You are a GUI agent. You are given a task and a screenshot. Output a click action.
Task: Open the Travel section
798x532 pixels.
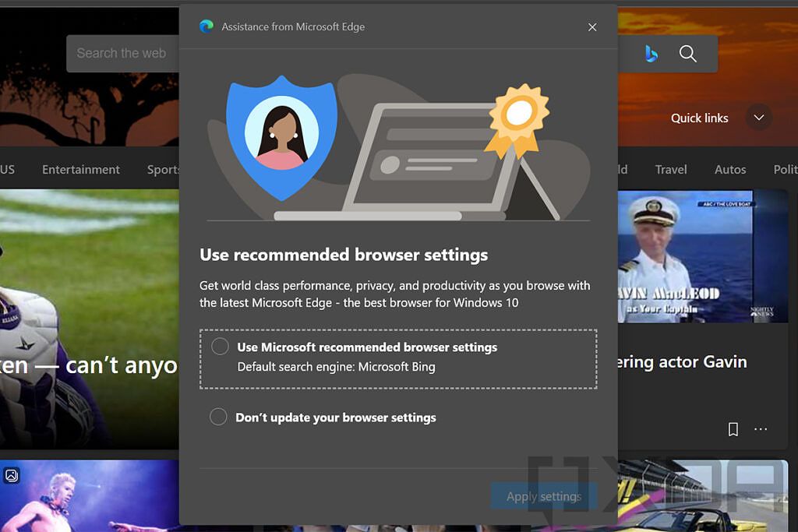(671, 169)
